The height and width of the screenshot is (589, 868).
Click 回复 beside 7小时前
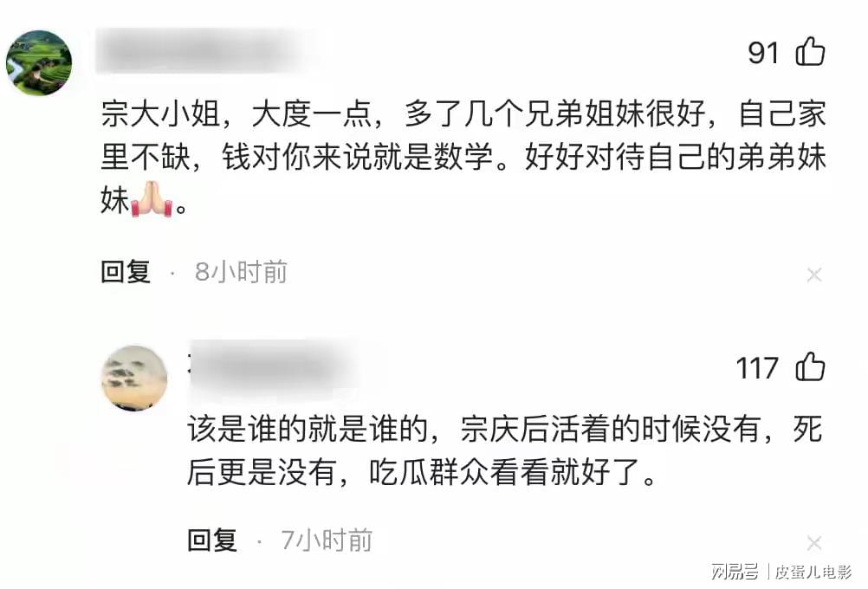[x=212, y=540]
